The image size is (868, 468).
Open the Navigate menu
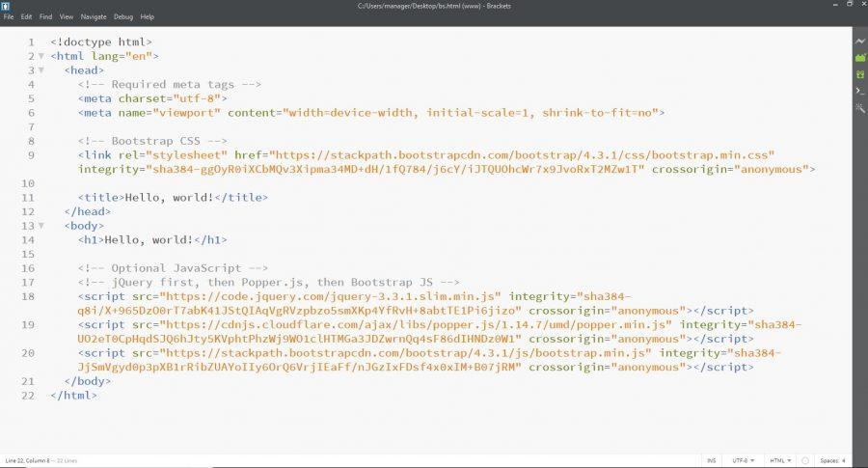[94, 17]
